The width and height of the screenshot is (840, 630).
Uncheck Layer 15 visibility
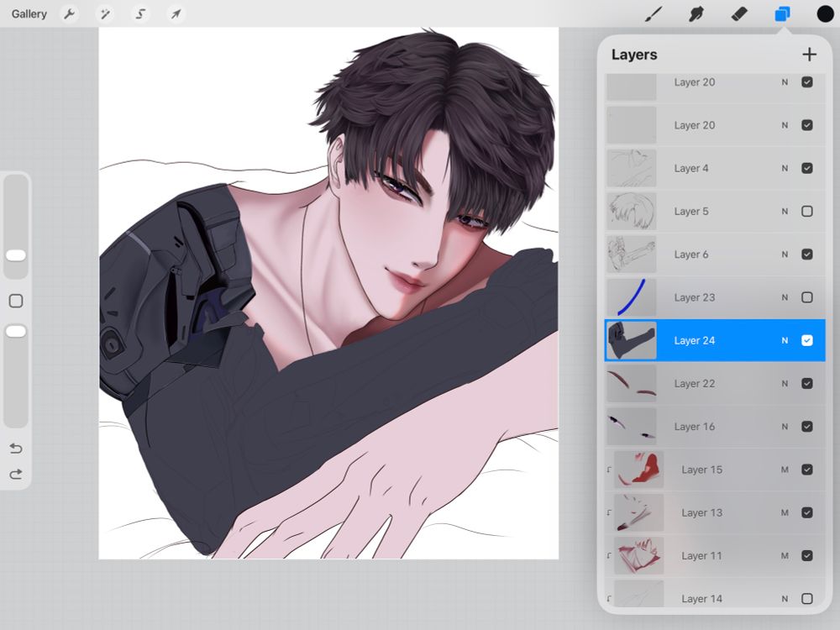click(x=807, y=470)
